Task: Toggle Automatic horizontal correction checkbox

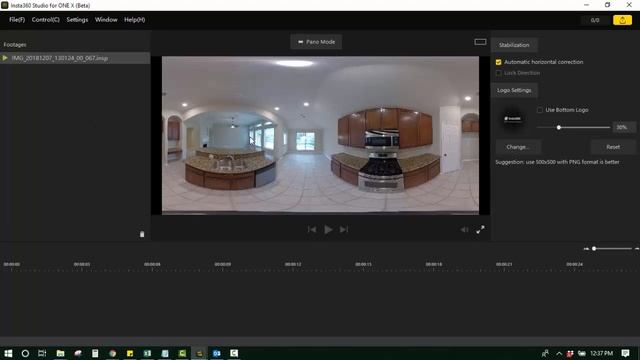Action: coord(498,62)
